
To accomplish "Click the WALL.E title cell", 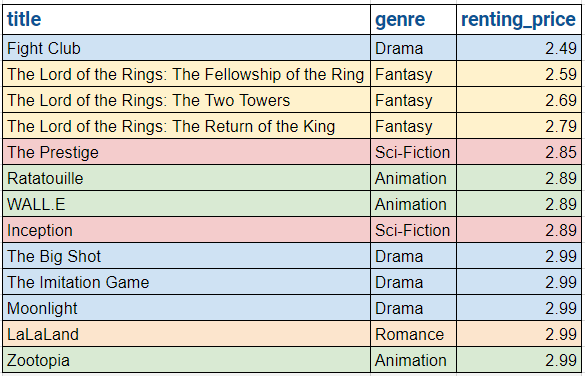I will pyautogui.click(x=187, y=204).
